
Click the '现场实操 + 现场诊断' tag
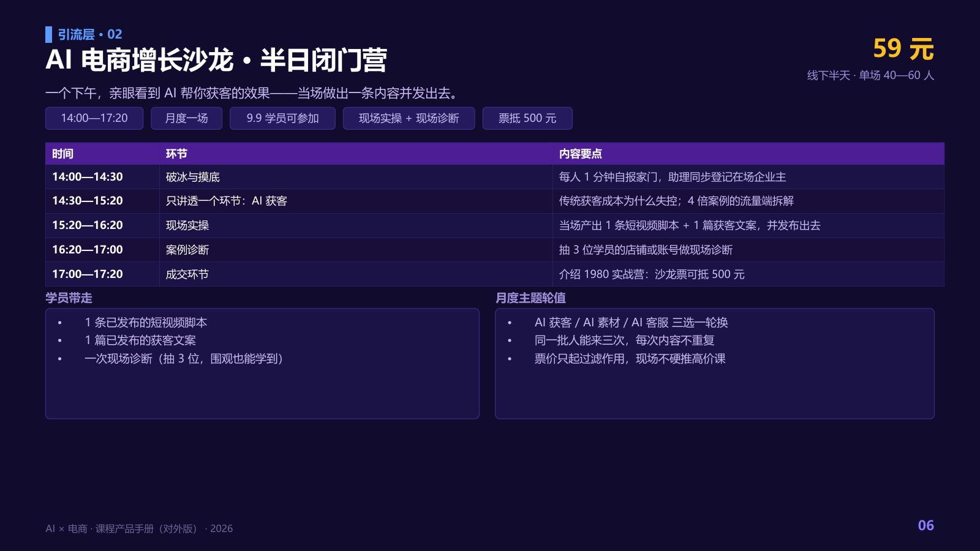(x=409, y=118)
